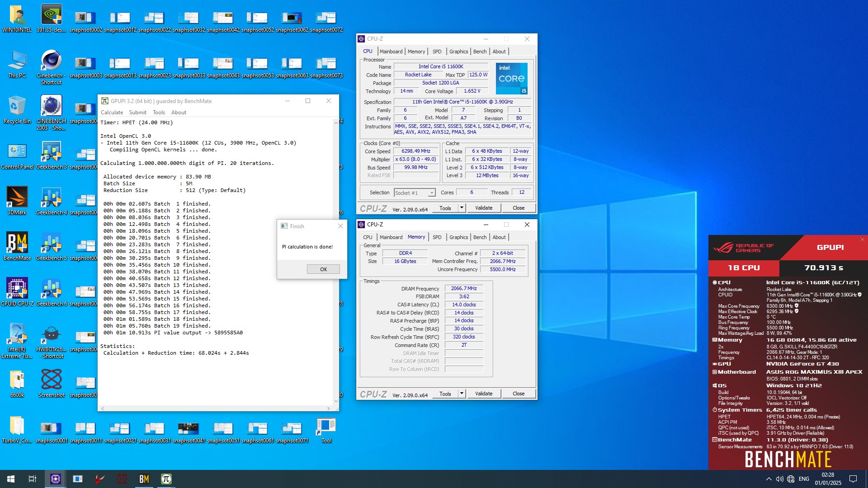868x488 pixels.
Task: Launch the Geekbench 6 desktop shortcut
Action: [52, 293]
